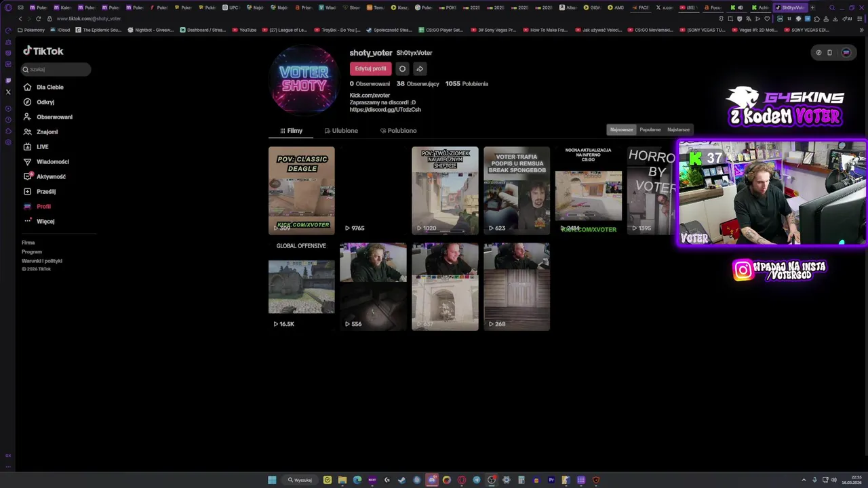Open profile settings gear icon
Image resolution: width=868 pixels, height=488 pixels.
(x=402, y=68)
